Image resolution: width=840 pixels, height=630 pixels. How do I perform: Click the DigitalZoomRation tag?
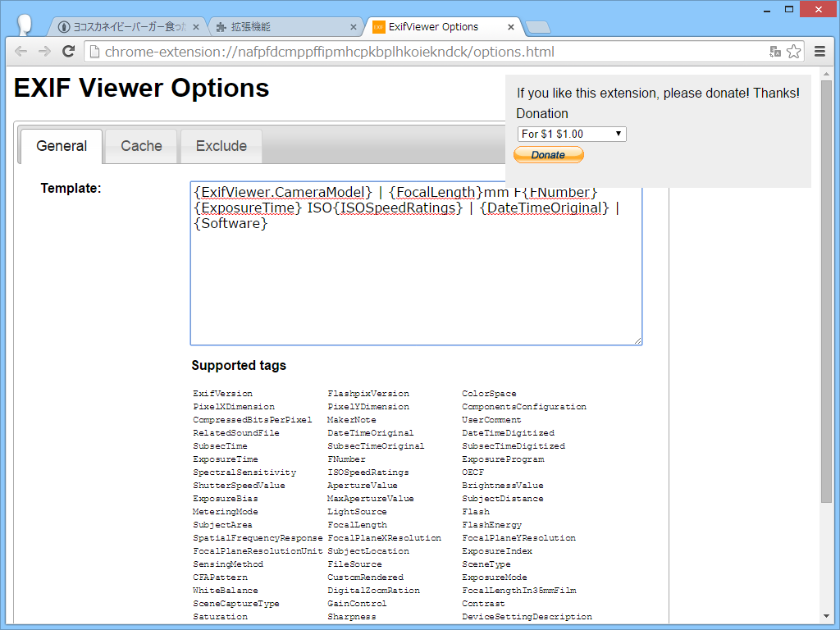[x=373, y=591]
